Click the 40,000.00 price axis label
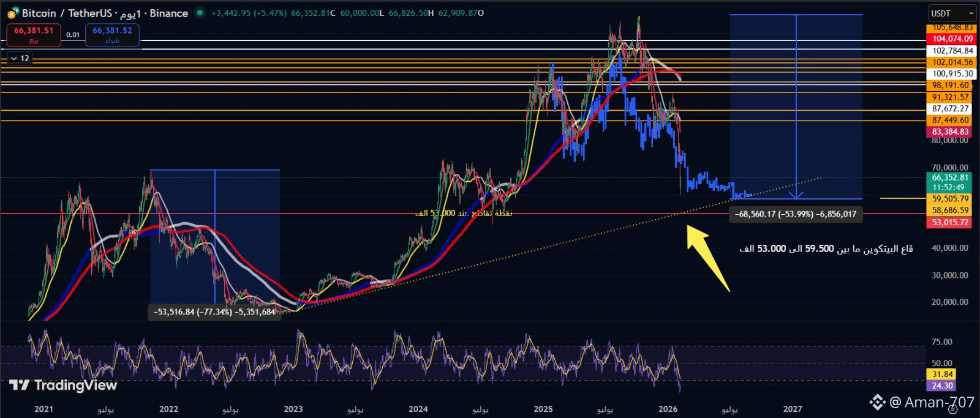 (950, 248)
